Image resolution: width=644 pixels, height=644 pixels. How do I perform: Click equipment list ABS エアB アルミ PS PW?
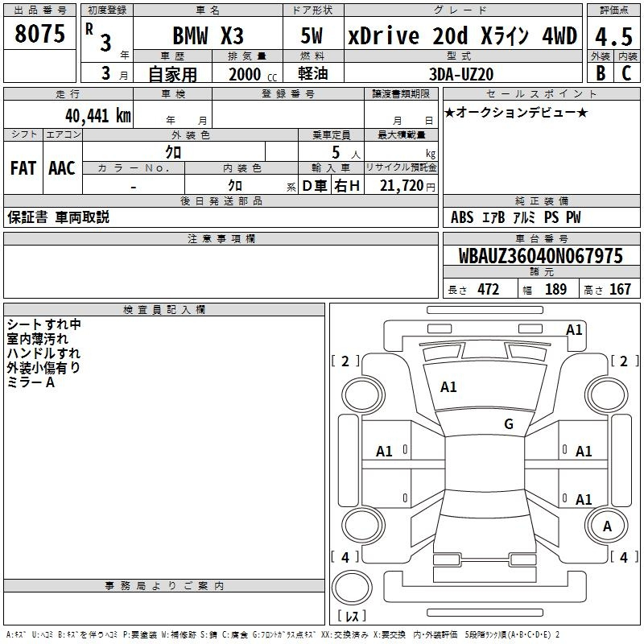[515, 217]
